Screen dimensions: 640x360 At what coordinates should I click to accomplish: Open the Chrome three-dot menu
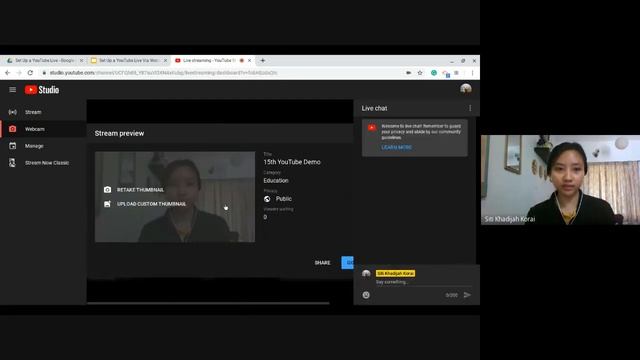click(x=472, y=73)
